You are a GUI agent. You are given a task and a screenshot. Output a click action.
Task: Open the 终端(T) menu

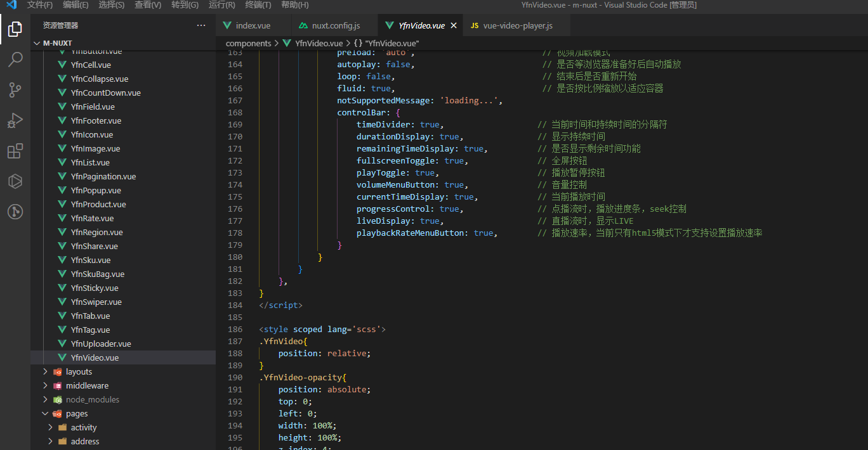pyautogui.click(x=258, y=5)
